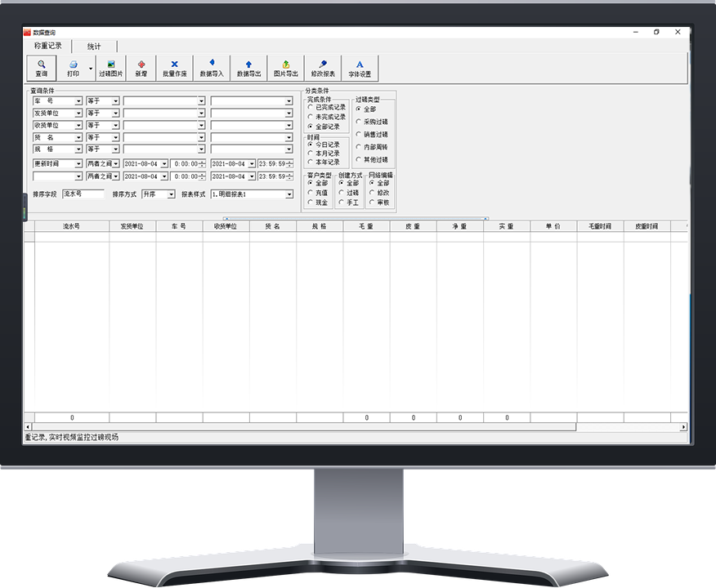Click end time spinner in 更新时间 row
Screen dimensions: 716x588
click(x=289, y=164)
